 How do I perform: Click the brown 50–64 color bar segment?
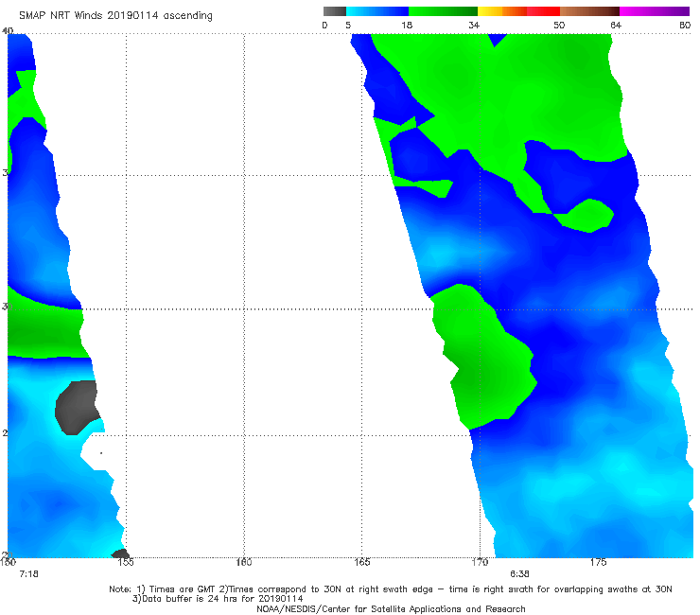tap(589, 11)
